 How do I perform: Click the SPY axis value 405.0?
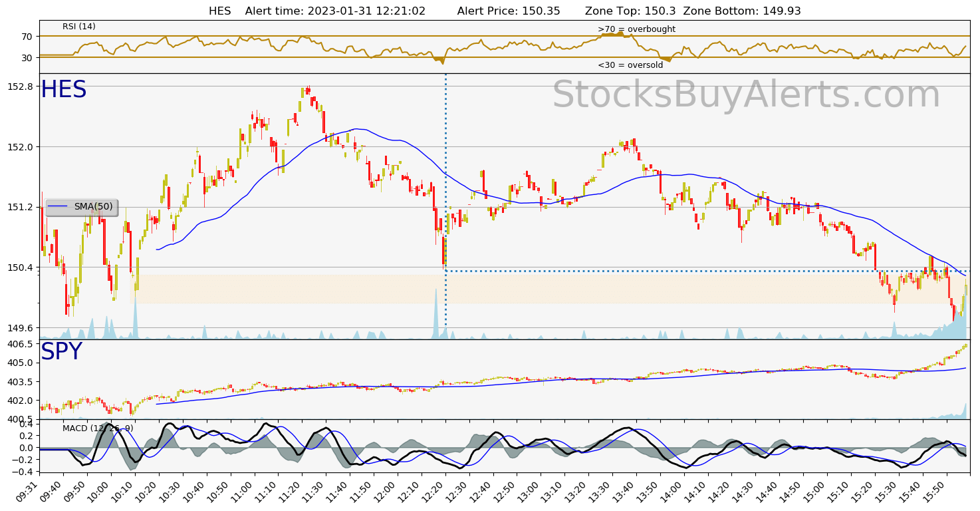click(x=19, y=363)
